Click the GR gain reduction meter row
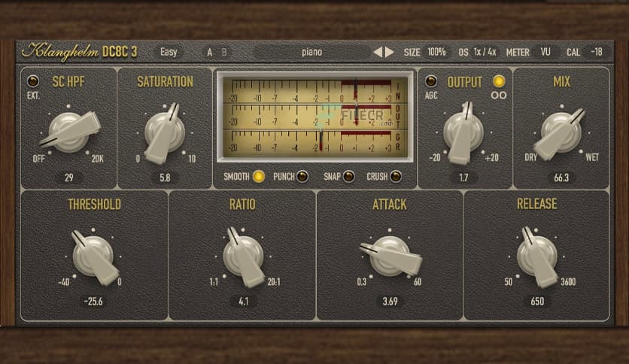Screen dimensions: 629x364 [314, 141]
